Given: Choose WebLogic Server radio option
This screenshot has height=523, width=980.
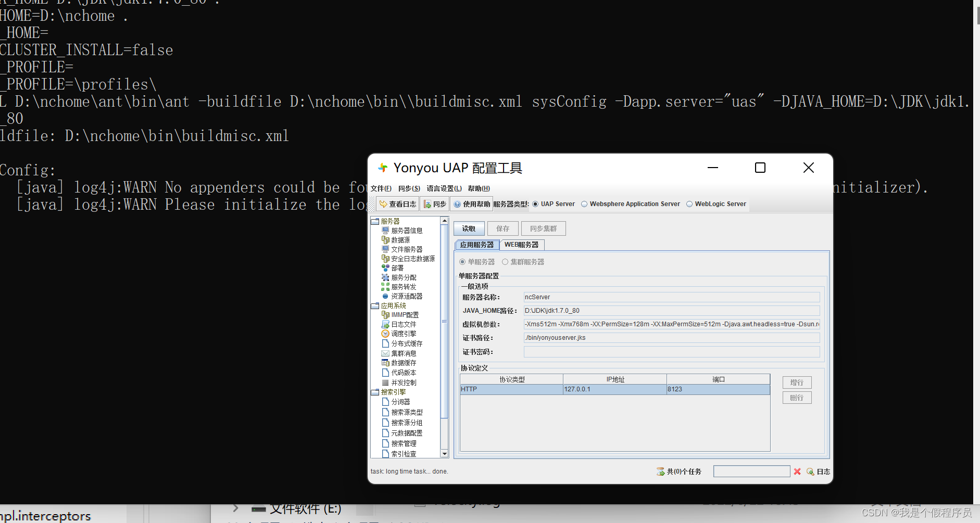Looking at the screenshot, I should (716, 204).
